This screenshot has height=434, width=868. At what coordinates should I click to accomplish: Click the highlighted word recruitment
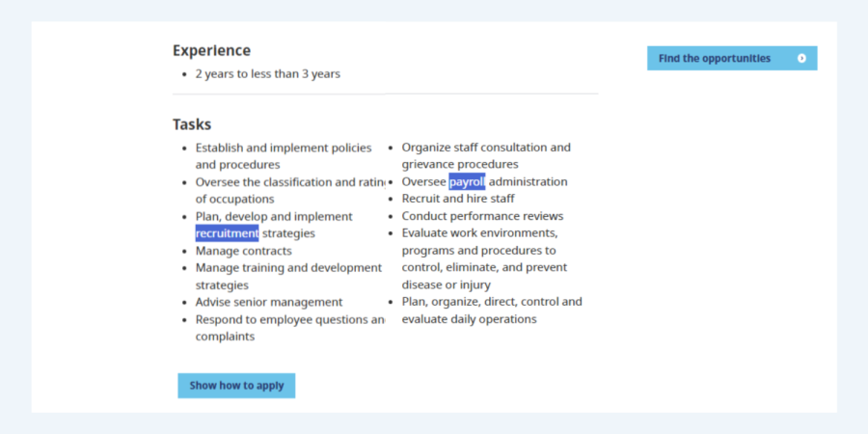[x=227, y=233]
